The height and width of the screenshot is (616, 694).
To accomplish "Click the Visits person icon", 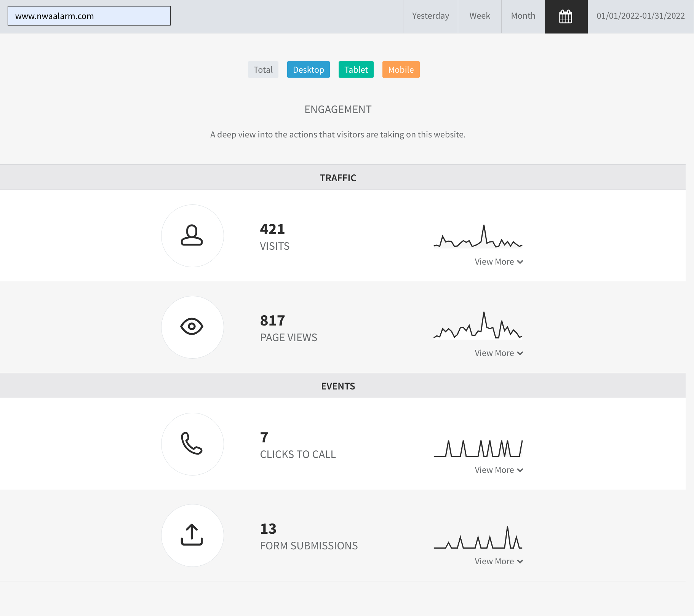I will click(x=192, y=235).
